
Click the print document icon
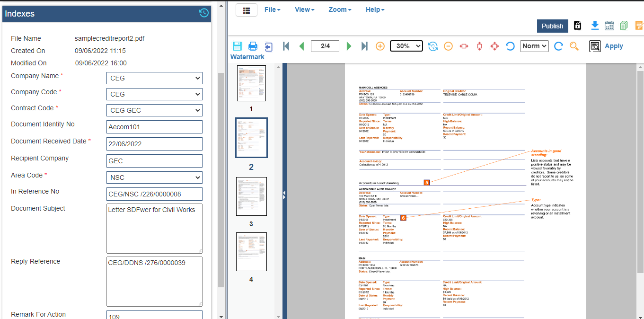[253, 46]
